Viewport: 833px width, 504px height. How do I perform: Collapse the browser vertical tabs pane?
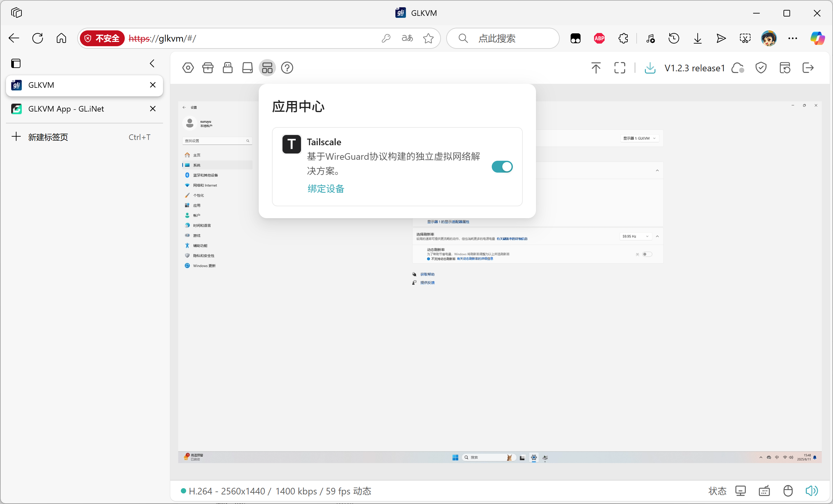[152, 64]
